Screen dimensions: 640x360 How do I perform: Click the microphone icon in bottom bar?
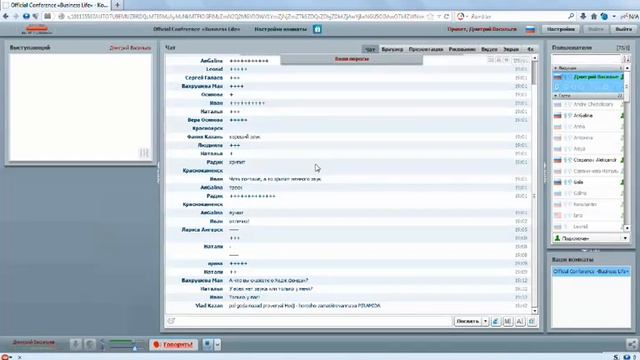(x=76, y=344)
